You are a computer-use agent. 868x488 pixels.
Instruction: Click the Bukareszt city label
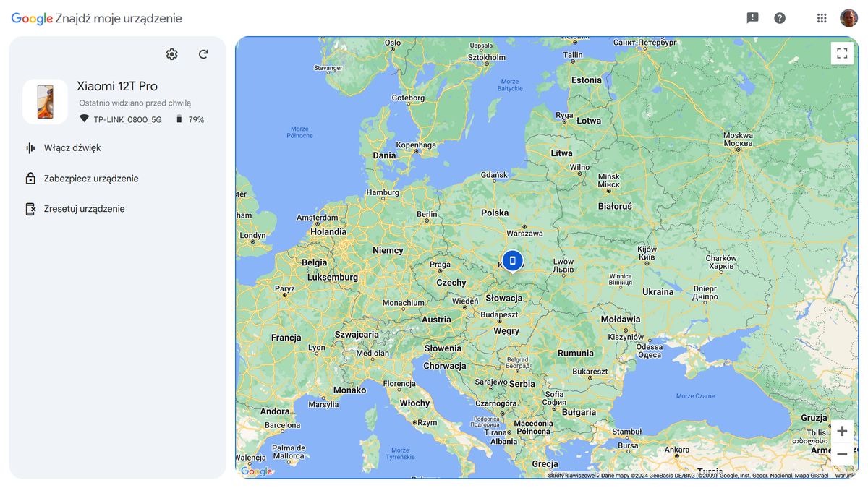[x=590, y=372]
